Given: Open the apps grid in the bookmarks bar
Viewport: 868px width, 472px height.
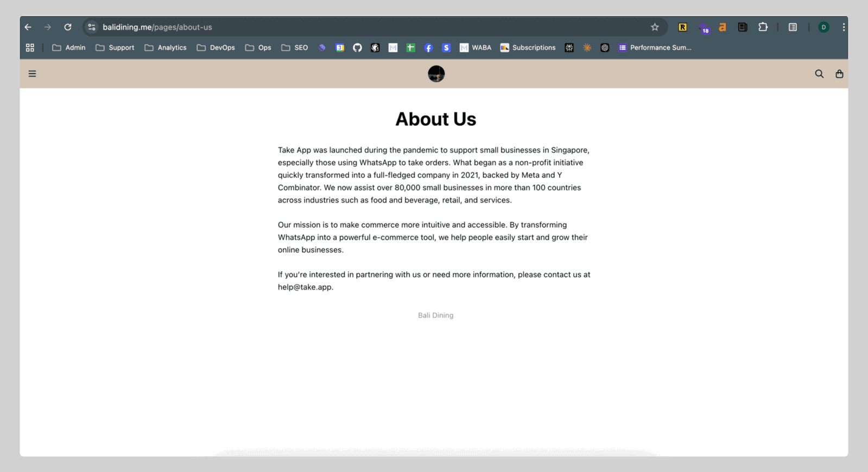Looking at the screenshot, I should tap(30, 48).
